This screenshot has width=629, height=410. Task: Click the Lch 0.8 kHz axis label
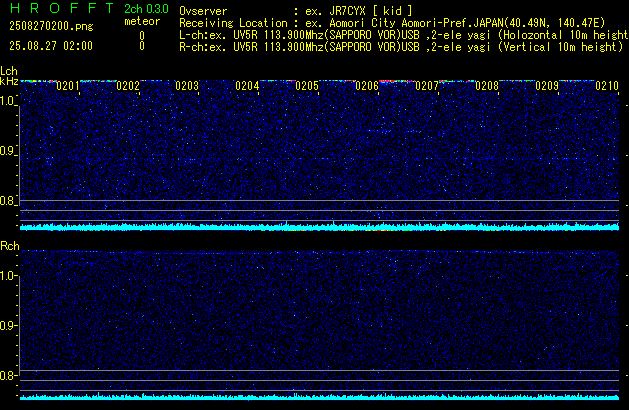7,201
